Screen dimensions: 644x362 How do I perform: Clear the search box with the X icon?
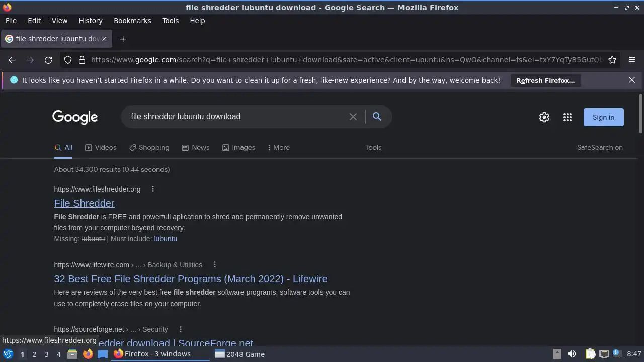[x=353, y=117]
